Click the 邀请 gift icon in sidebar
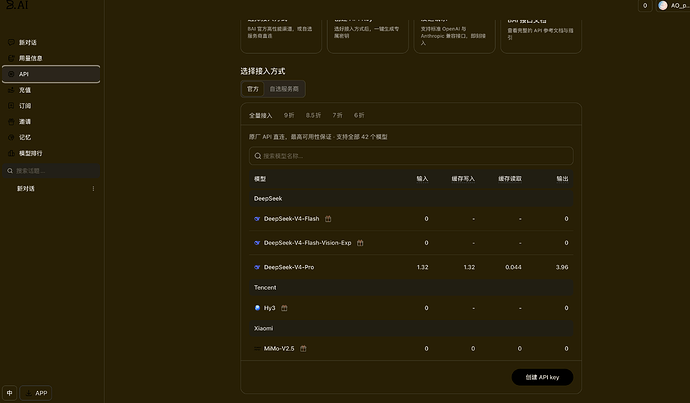This screenshot has height=403, width=690. pos(11,121)
